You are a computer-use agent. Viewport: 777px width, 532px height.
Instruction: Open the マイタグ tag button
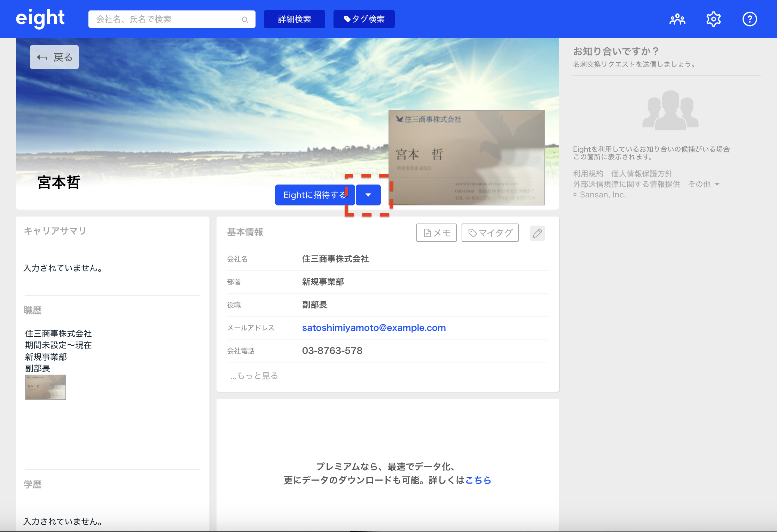pyautogui.click(x=490, y=233)
